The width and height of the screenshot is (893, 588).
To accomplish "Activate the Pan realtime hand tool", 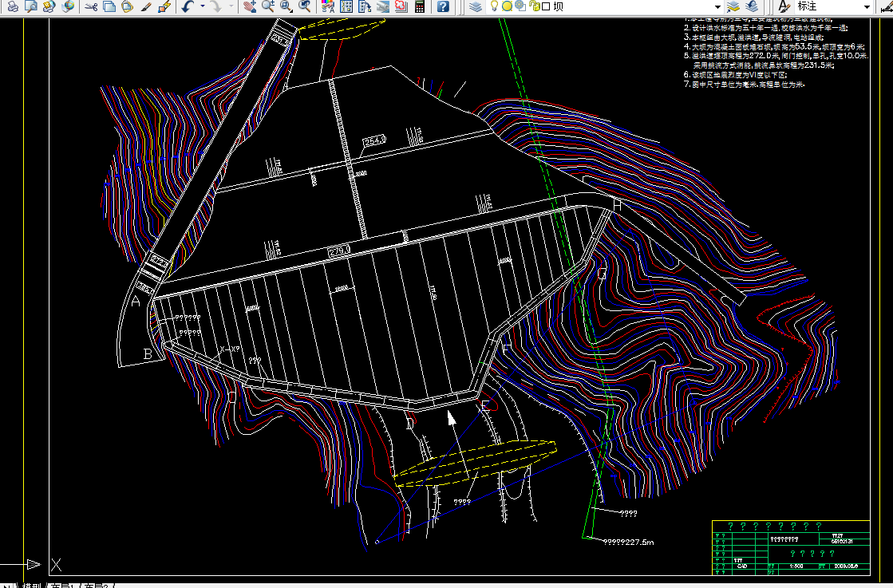I will (250, 7).
